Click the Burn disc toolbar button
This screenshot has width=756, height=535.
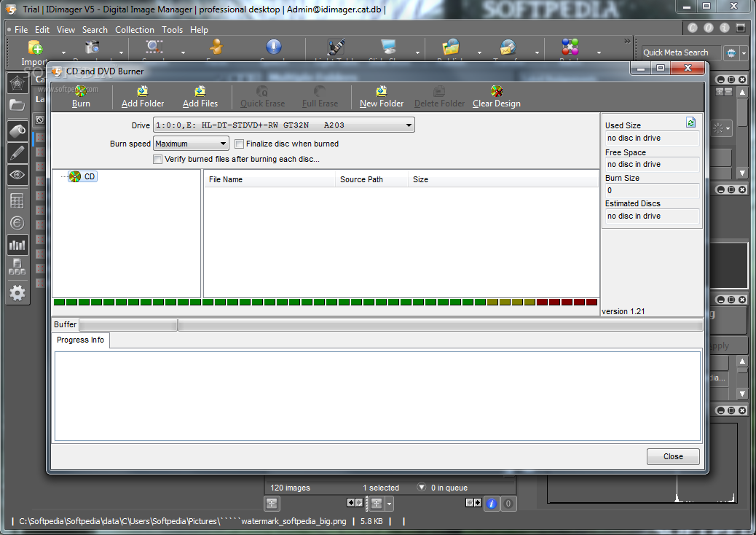click(81, 96)
